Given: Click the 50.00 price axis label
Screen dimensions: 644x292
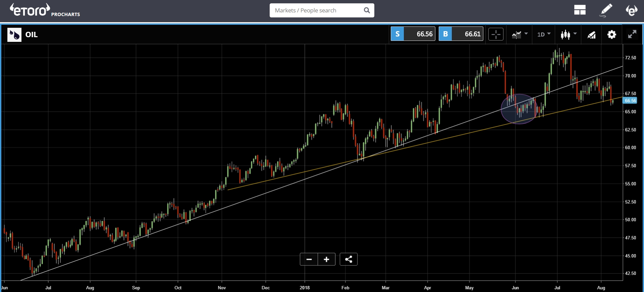Looking at the screenshot, I should [630, 220].
